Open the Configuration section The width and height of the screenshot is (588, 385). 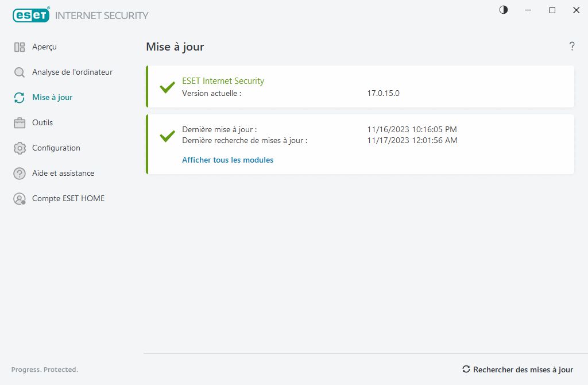click(x=56, y=148)
